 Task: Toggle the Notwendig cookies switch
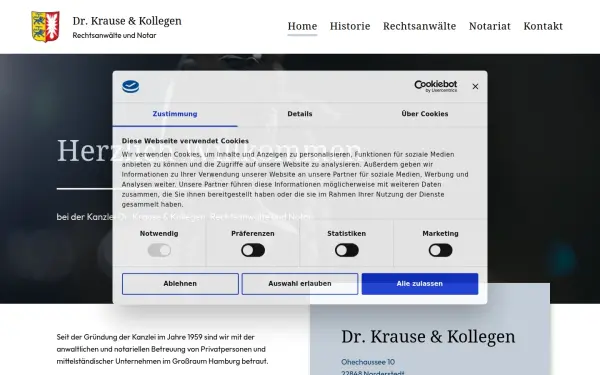tap(159, 250)
